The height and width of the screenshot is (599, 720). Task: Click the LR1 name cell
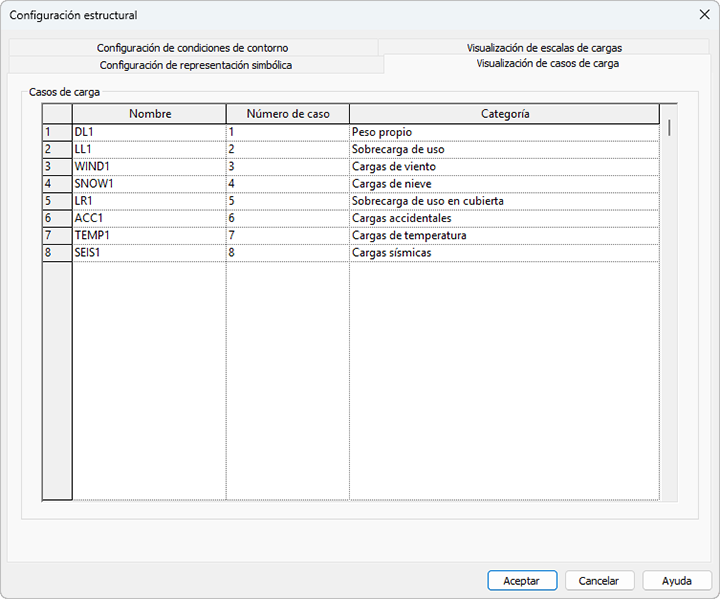[x=150, y=201]
